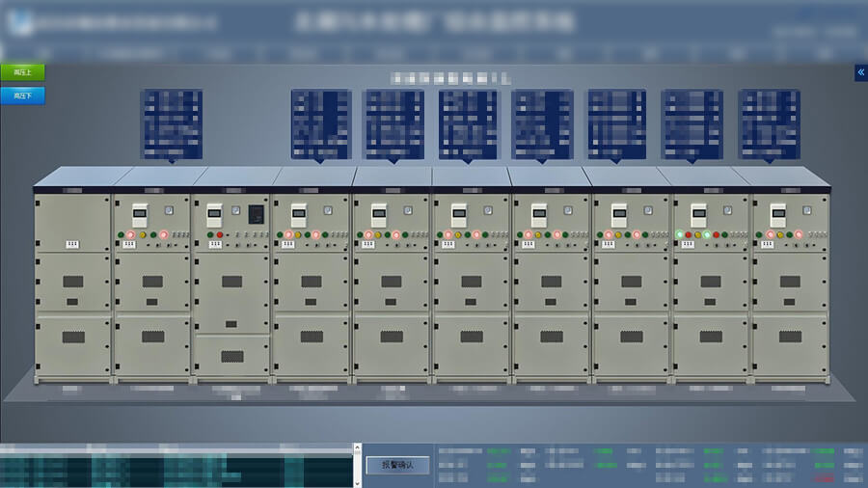This screenshot has height=488, width=868.
Task: Click the round analog meter on second cabinet
Action: coord(169,209)
